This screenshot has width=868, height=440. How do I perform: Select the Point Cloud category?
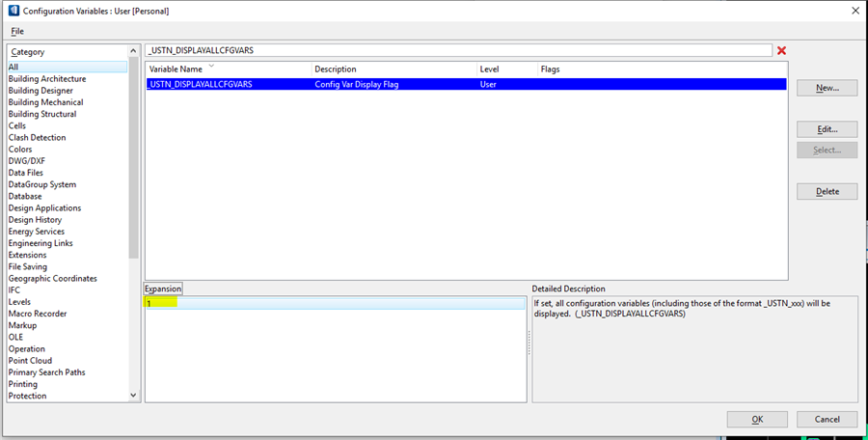30,360
